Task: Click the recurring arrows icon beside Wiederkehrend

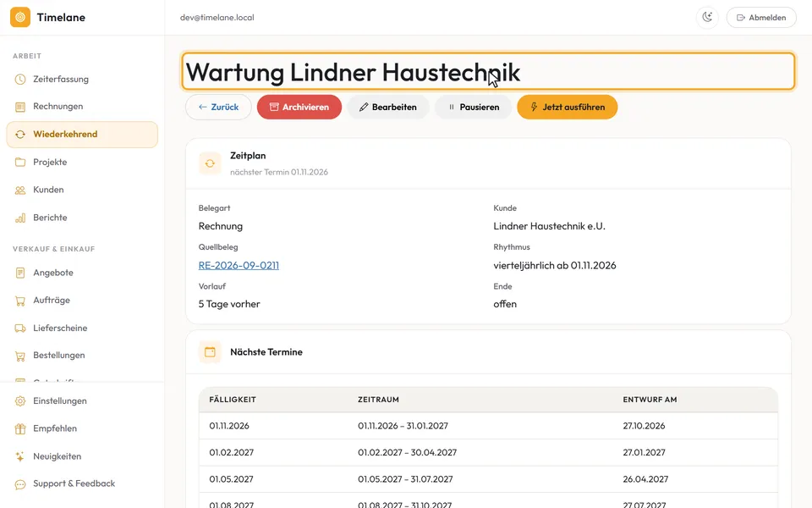Action: (x=20, y=135)
